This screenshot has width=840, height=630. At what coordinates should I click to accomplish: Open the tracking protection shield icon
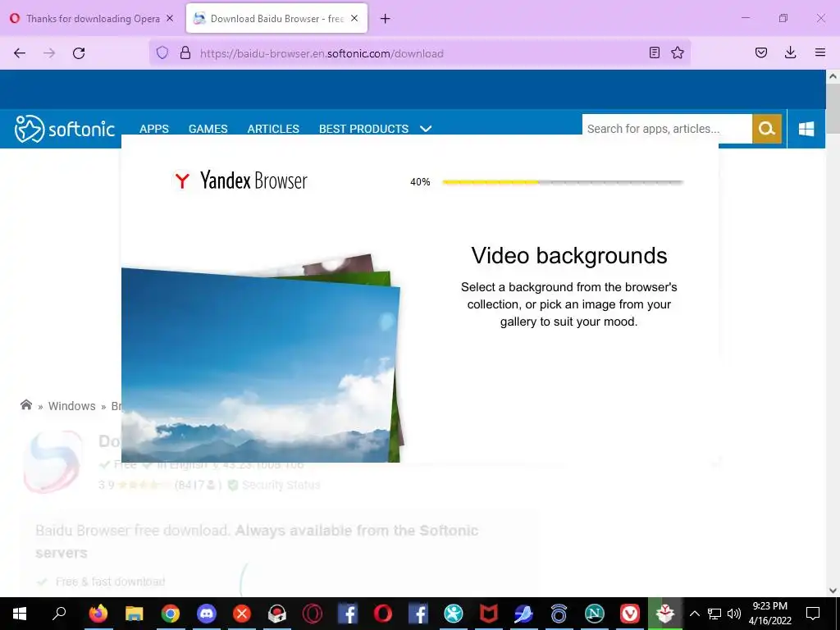(x=162, y=52)
